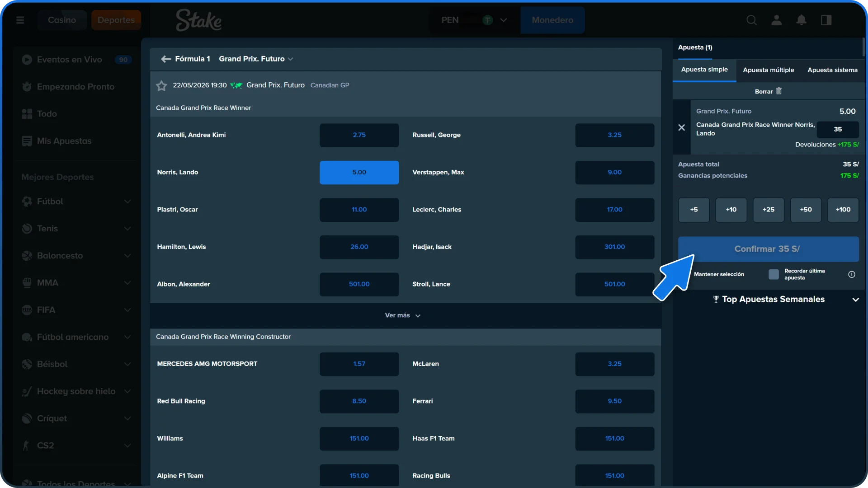Add 25 to stake with +25
The width and height of the screenshot is (868, 488).
(769, 210)
